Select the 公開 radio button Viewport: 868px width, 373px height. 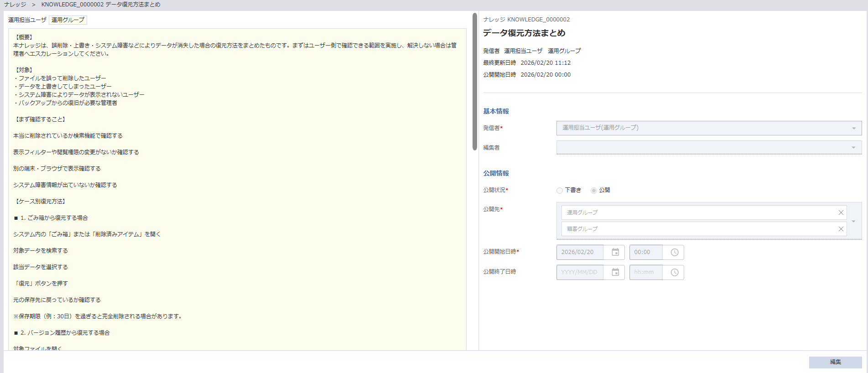pyautogui.click(x=593, y=191)
